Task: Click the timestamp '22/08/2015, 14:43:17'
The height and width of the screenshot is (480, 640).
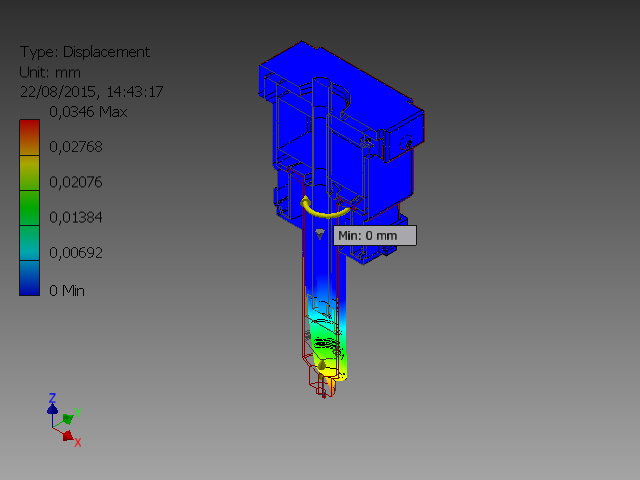Action: click(91, 91)
